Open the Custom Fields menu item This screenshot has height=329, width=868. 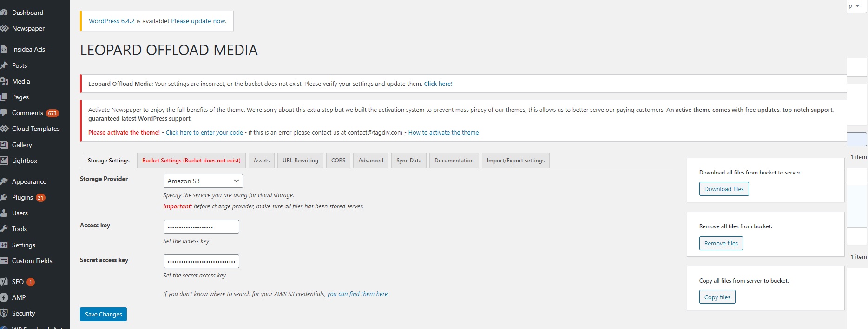coord(35,261)
